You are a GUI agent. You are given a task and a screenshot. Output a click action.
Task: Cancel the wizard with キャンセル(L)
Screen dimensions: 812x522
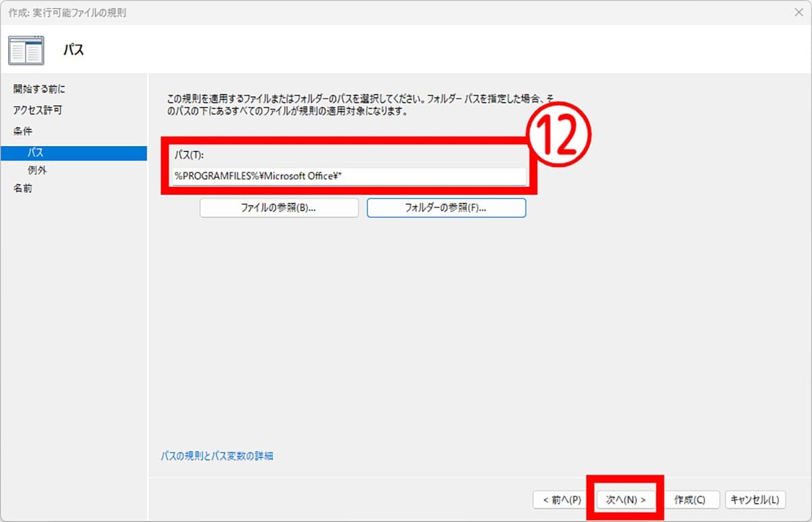click(x=755, y=500)
